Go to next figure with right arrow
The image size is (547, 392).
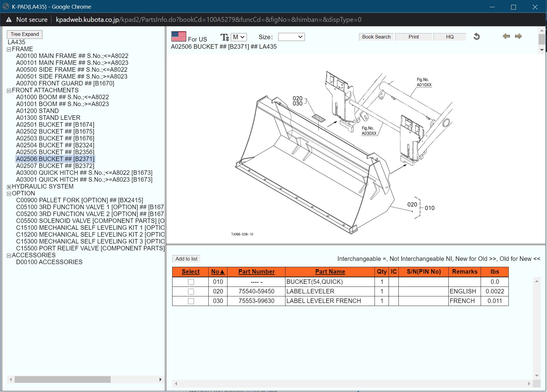tap(518, 36)
